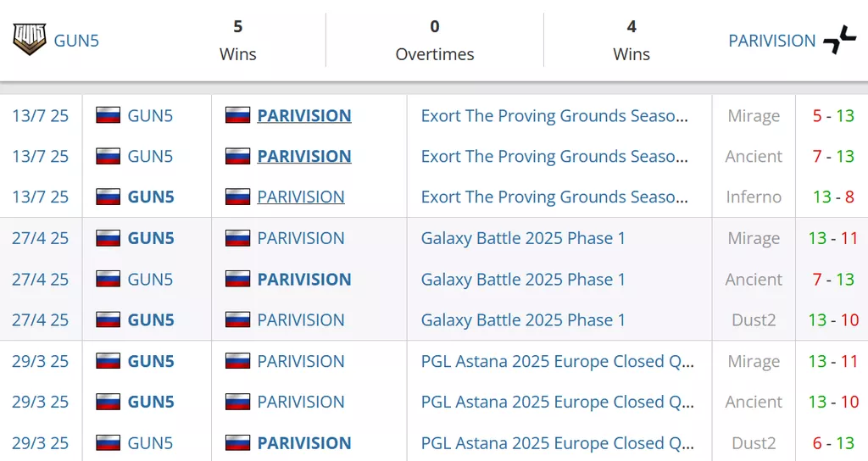Image resolution: width=868 pixels, height=461 pixels.
Task: Click PARIVISION's flag in 27/4 Ancient row
Action: [x=237, y=280]
